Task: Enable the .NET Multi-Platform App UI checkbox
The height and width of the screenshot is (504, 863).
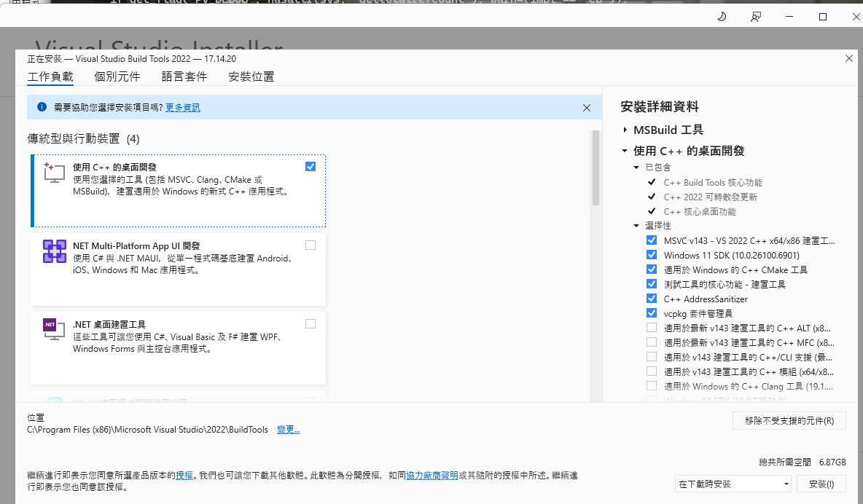Action: pos(311,245)
